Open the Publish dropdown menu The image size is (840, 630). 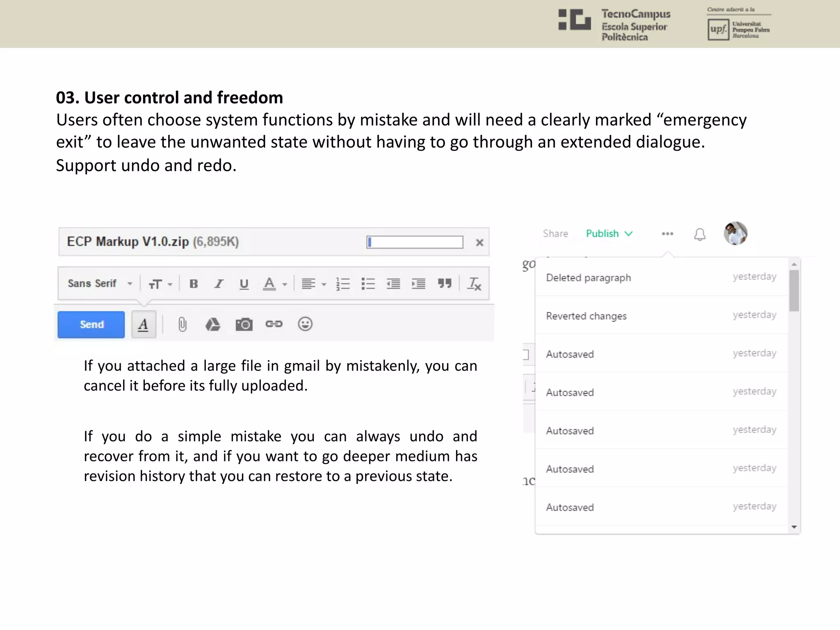(x=609, y=234)
